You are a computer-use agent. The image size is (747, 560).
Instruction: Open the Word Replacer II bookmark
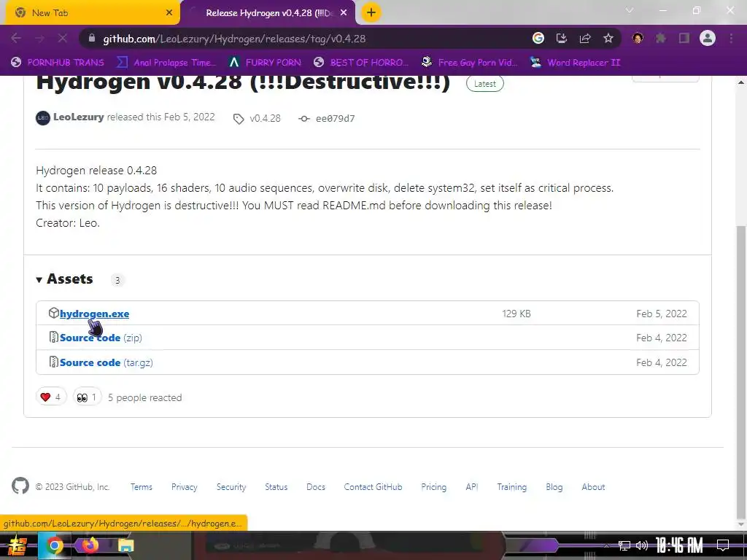tap(576, 63)
